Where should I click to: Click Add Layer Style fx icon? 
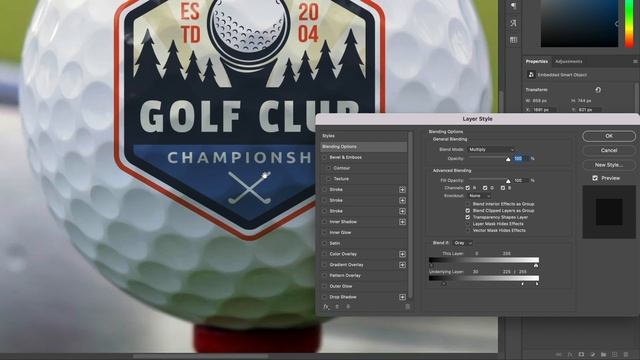[x=570, y=355]
